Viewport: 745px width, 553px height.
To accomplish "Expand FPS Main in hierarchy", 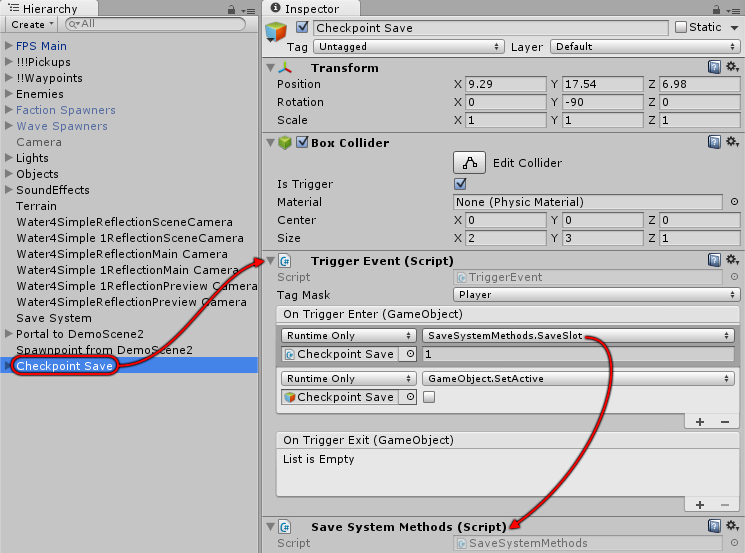I will (x=8, y=46).
